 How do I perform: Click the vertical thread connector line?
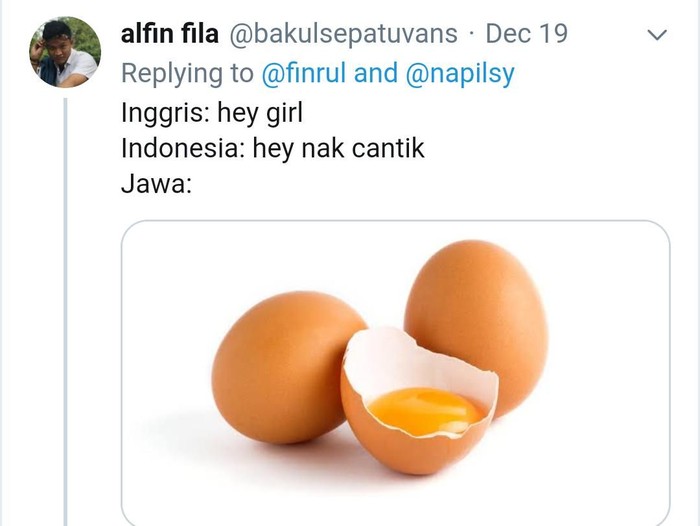[x=66, y=312]
